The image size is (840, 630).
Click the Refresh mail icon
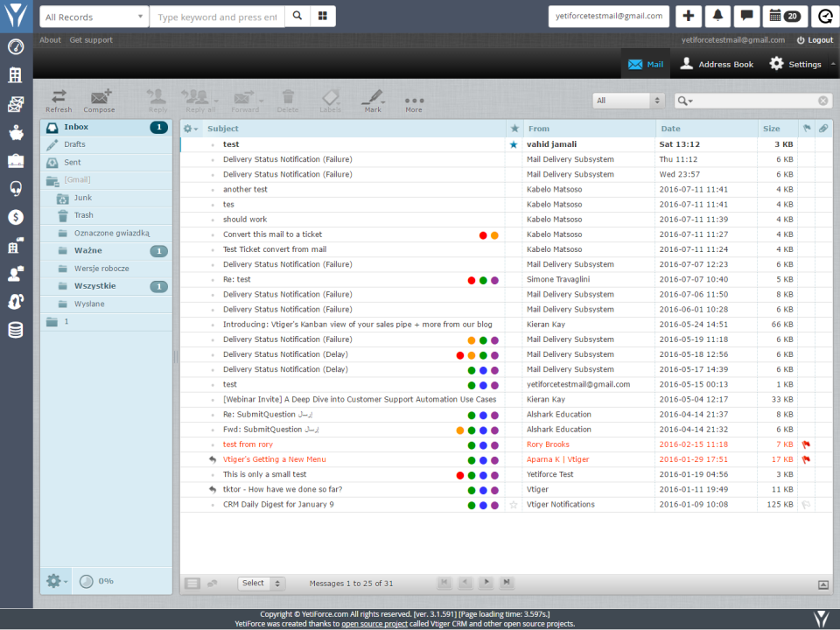click(x=59, y=100)
